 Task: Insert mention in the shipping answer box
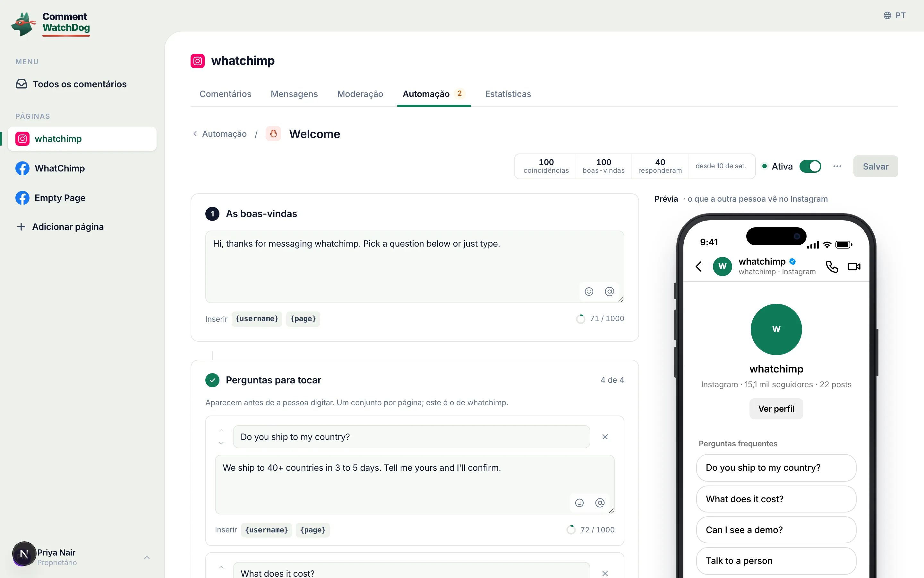tap(600, 503)
